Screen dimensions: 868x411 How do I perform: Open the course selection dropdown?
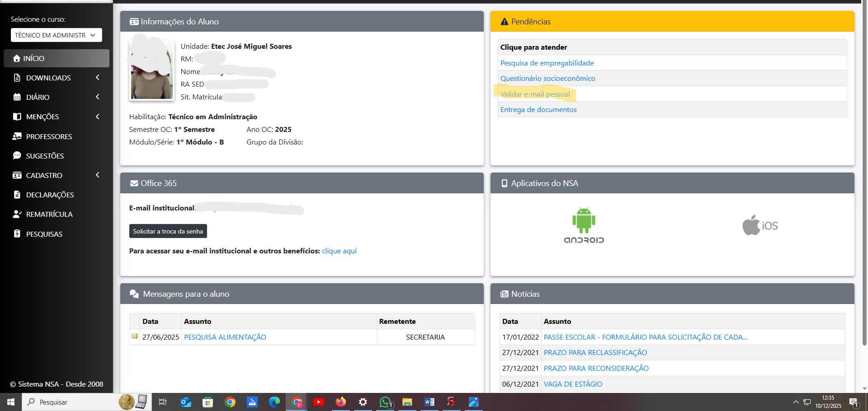(x=56, y=35)
